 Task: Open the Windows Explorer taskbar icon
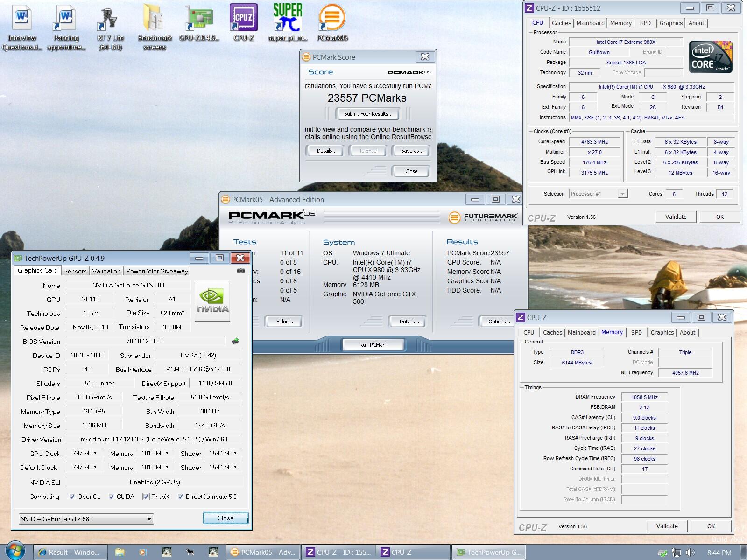[120, 553]
